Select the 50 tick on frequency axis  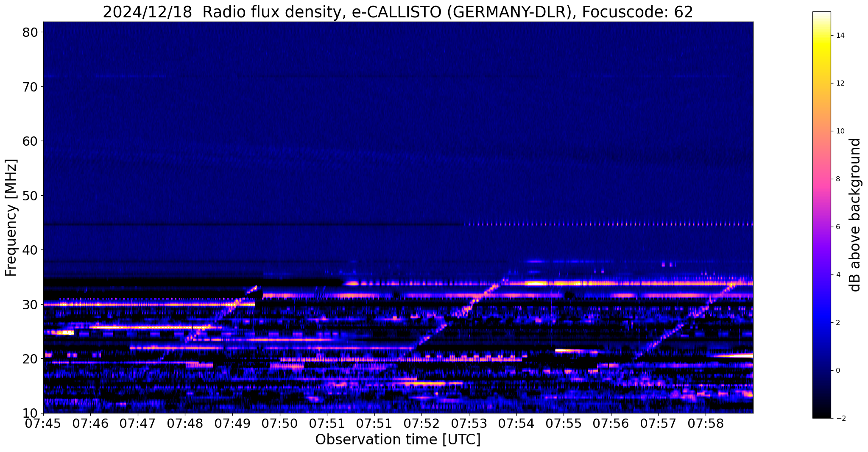pos(30,195)
